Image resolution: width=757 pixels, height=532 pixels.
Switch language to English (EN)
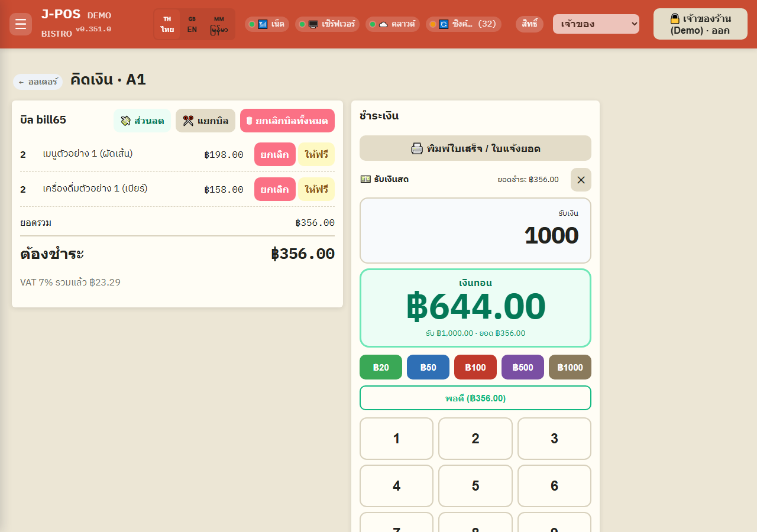192,24
